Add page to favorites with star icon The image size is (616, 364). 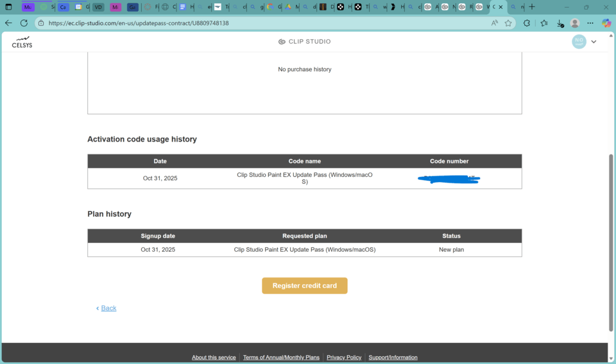coord(508,23)
